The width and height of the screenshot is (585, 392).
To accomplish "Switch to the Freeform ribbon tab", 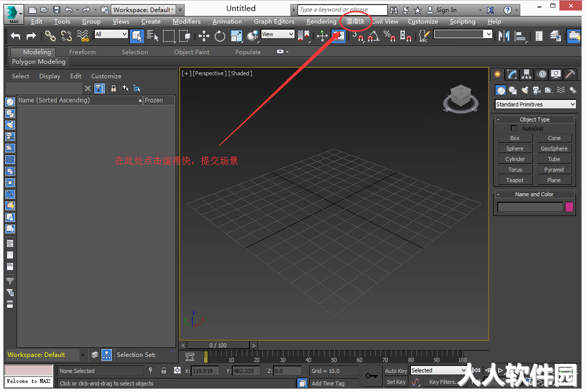I will pyautogui.click(x=82, y=52).
